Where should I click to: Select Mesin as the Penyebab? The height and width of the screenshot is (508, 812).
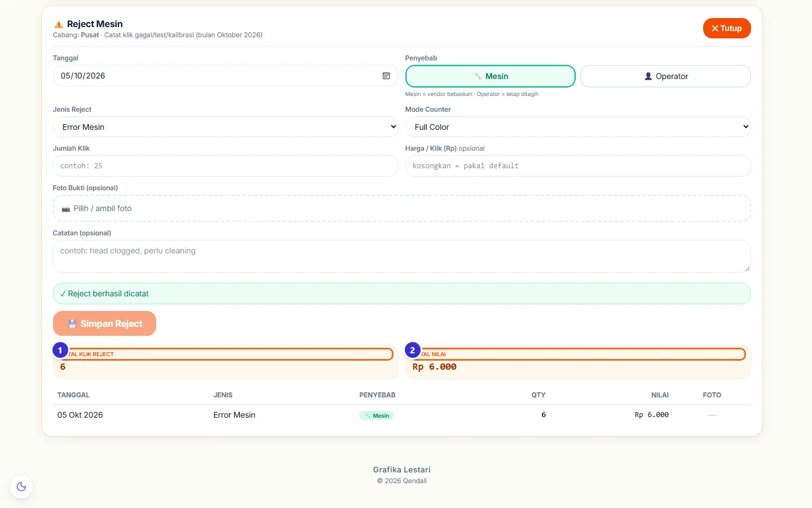(x=491, y=76)
